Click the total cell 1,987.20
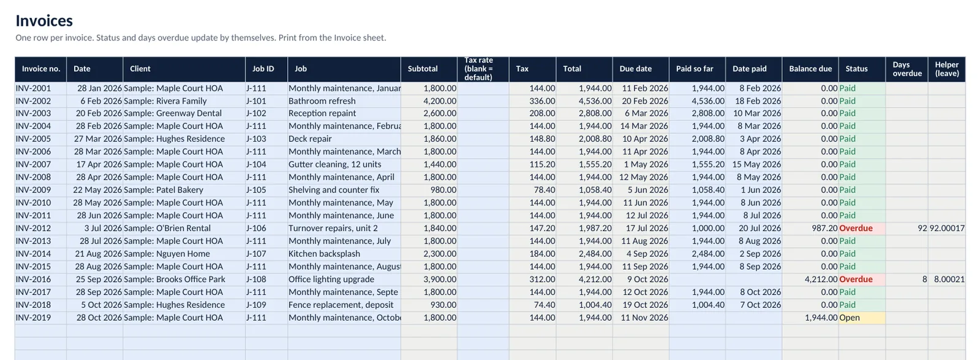The width and height of the screenshot is (980, 360). 584,229
